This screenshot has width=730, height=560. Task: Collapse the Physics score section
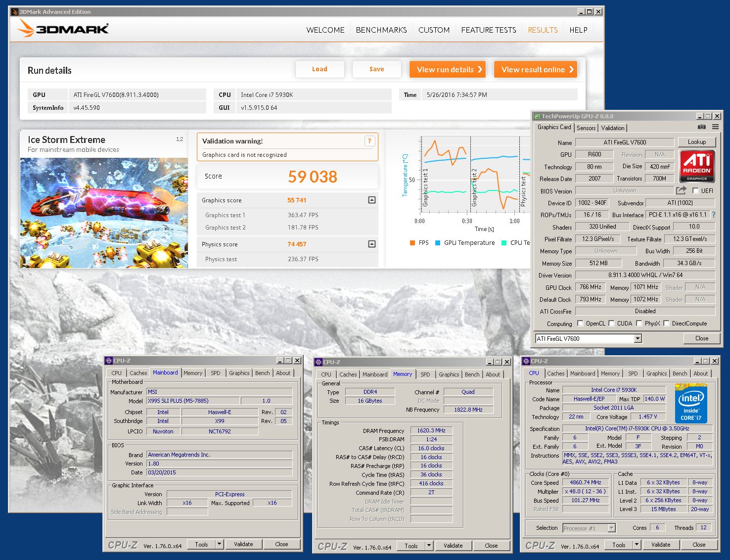tap(372, 244)
